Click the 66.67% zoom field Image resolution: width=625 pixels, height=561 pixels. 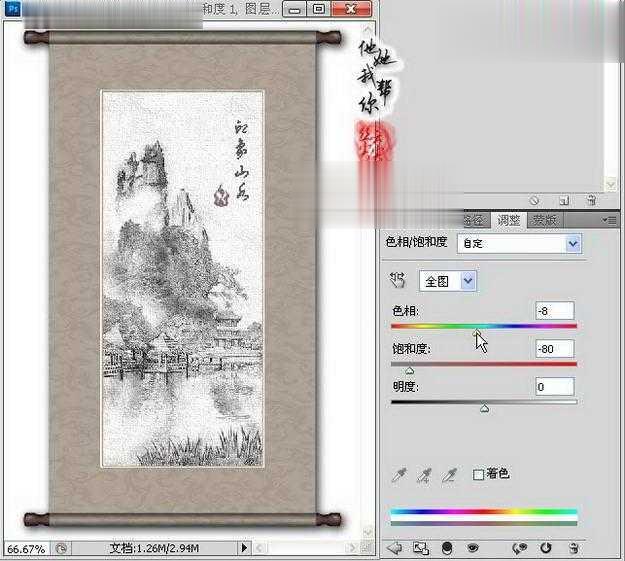click(x=26, y=549)
